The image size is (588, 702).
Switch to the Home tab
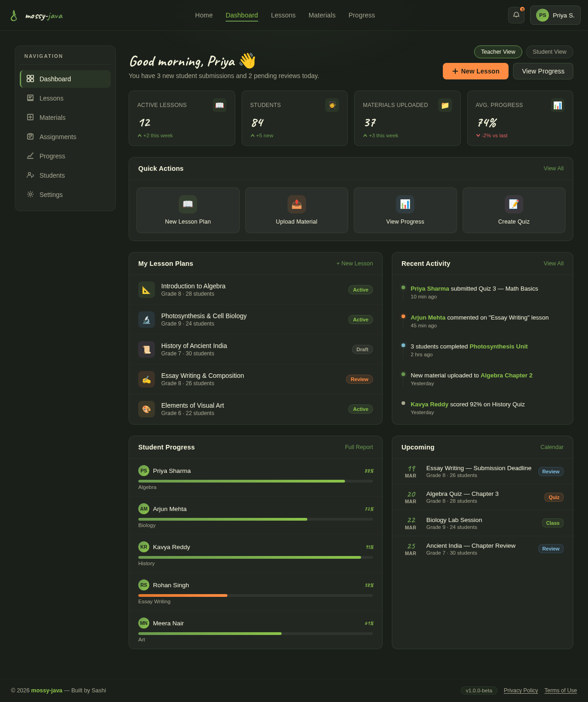(204, 15)
